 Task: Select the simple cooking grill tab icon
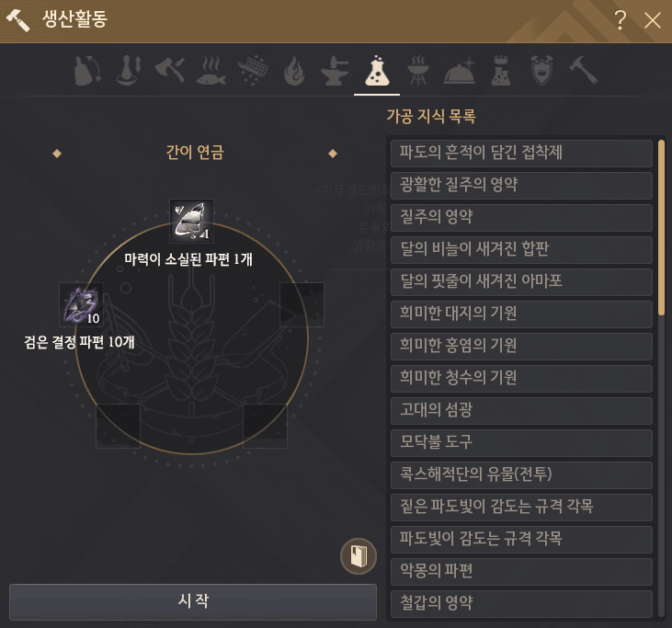[x=418, y=71]
